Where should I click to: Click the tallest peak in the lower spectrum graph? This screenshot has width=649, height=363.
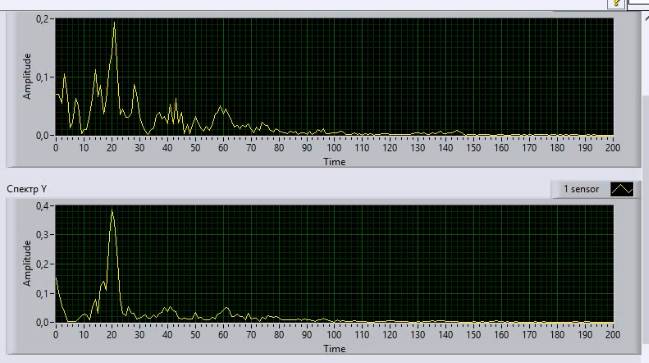coord(112,211)
